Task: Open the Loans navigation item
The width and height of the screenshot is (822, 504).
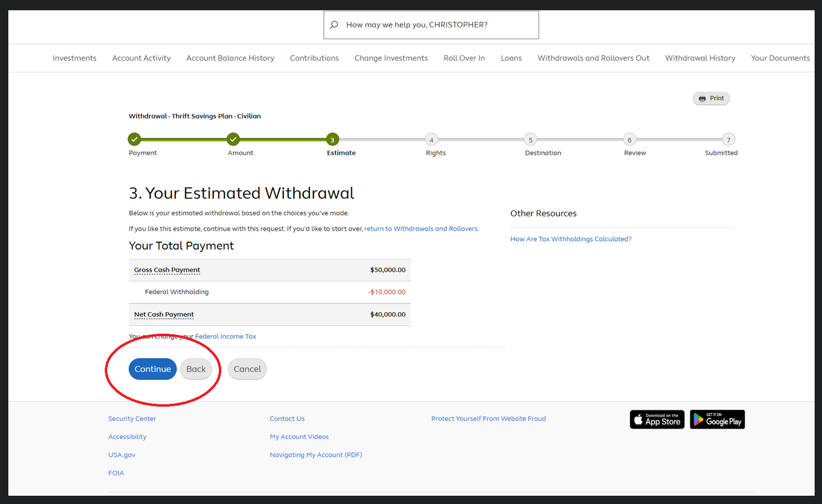Action: tap(511, 58)
